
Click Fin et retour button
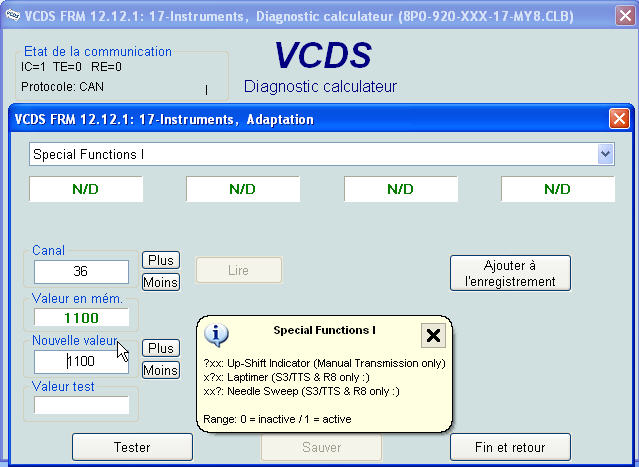coord(510,447)
